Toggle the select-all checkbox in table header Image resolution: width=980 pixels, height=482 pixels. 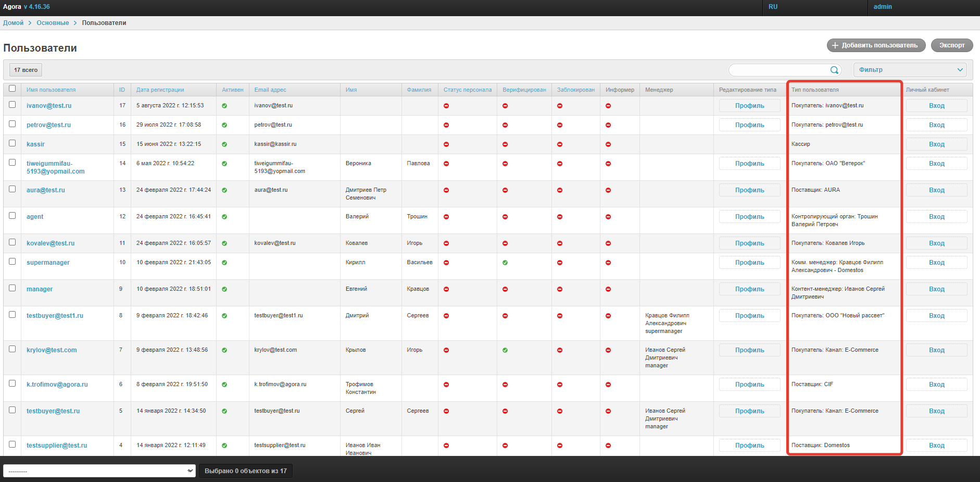12,89
